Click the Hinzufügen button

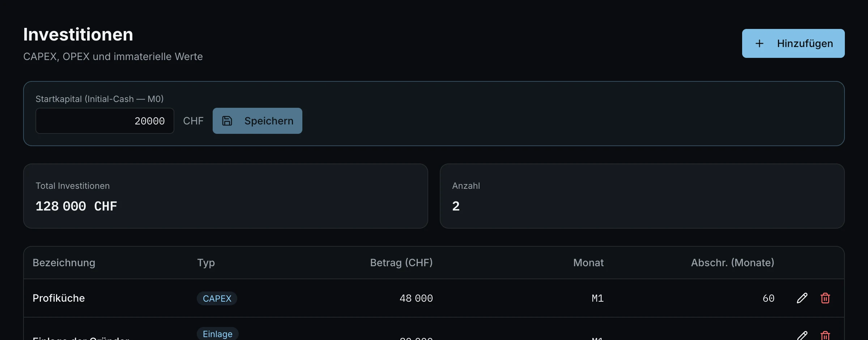(793, 43)
